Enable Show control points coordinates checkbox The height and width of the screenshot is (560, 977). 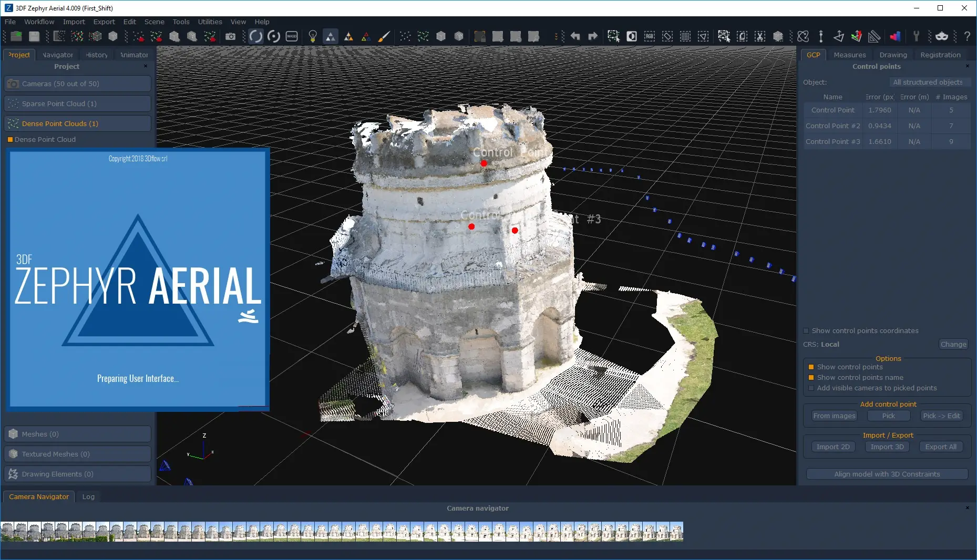(x=806, y=331)
